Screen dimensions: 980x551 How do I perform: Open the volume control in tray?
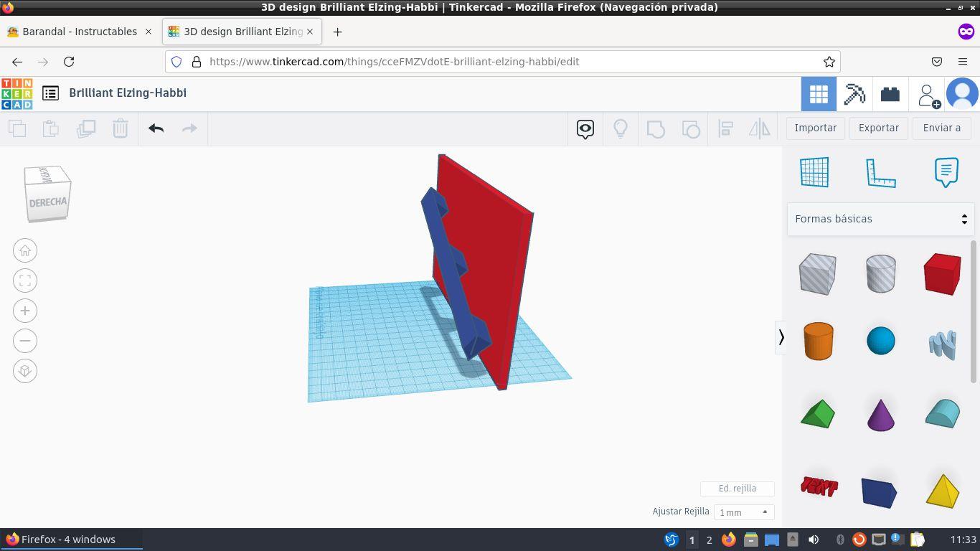pos(814,540)
